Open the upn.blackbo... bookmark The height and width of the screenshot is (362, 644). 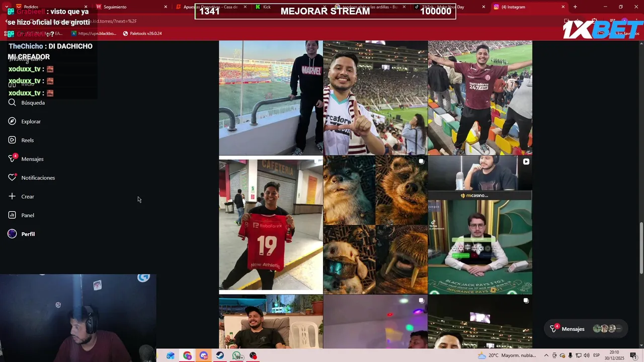click(94, 34)
